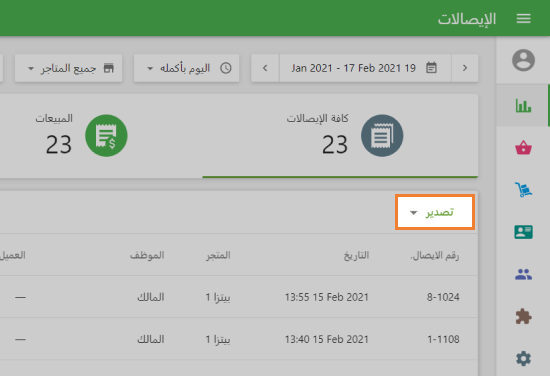Click employee المالك in receipt 8-1024 row
550x376 pixels.
[151, 297]
